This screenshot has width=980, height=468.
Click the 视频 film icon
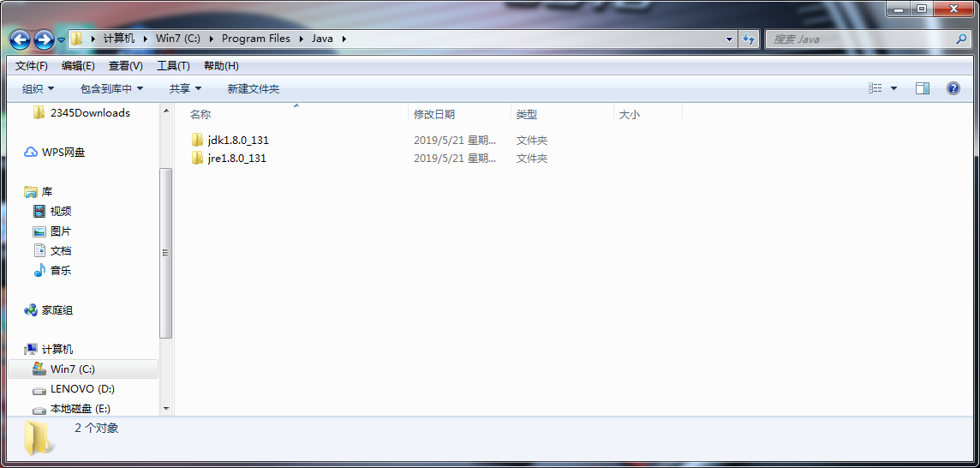(x=40, y=212)
